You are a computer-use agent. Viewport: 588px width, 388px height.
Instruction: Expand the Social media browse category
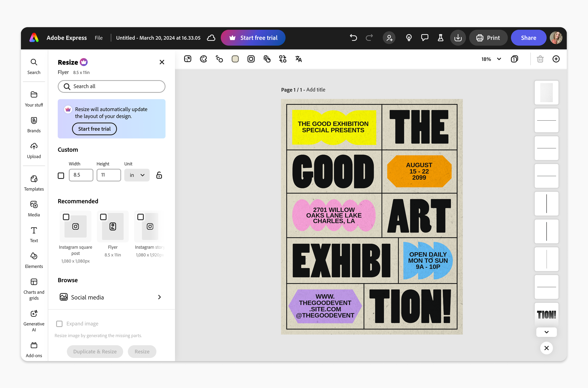(111, 297)
